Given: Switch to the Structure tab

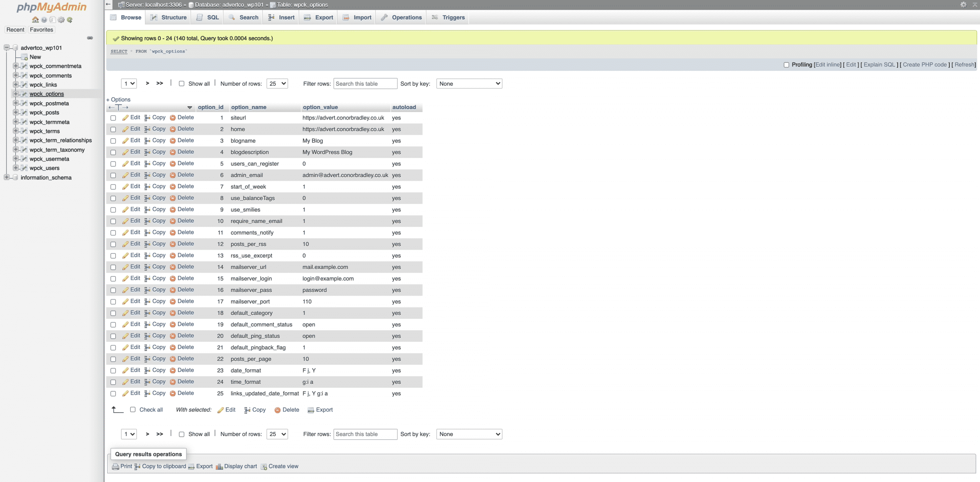Looking at the screenshot, I should coord(168,18).
